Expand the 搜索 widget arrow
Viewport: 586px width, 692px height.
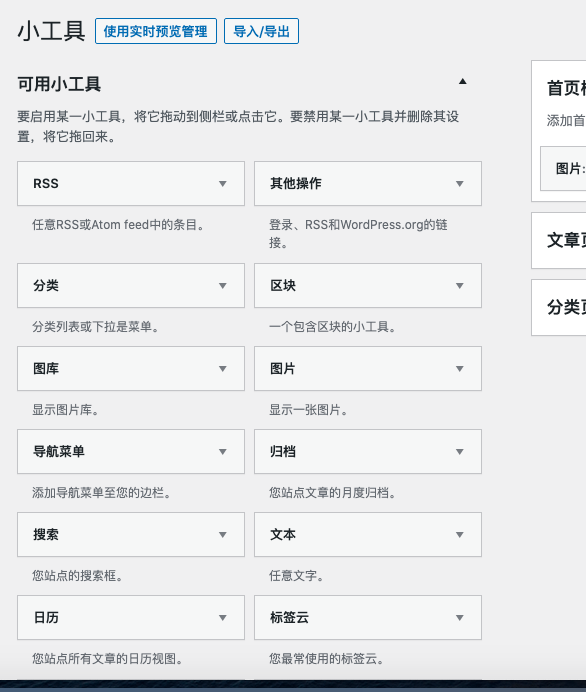(x=223, y=535)
